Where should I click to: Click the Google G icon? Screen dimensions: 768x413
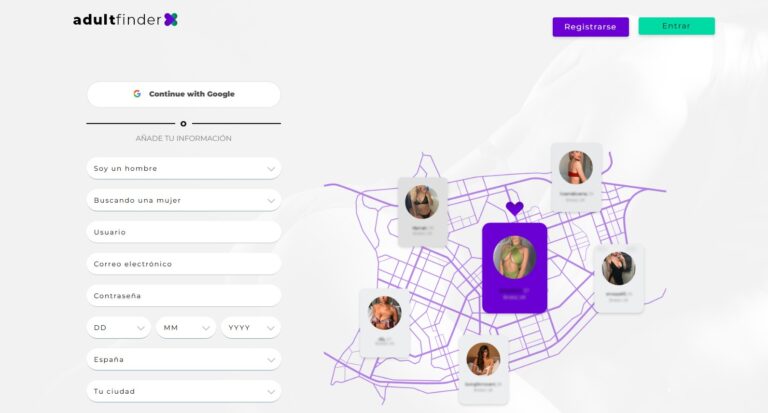(x=137, y=94)
